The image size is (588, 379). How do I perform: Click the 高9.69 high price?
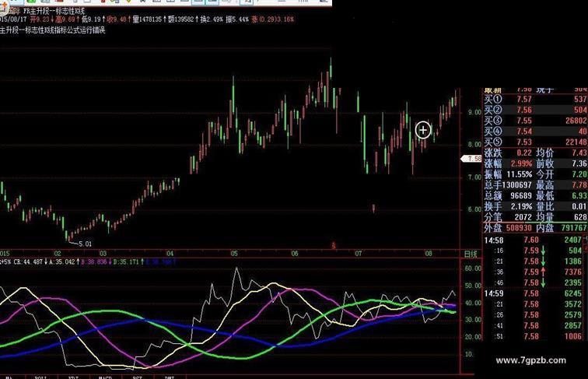[65, 19]
